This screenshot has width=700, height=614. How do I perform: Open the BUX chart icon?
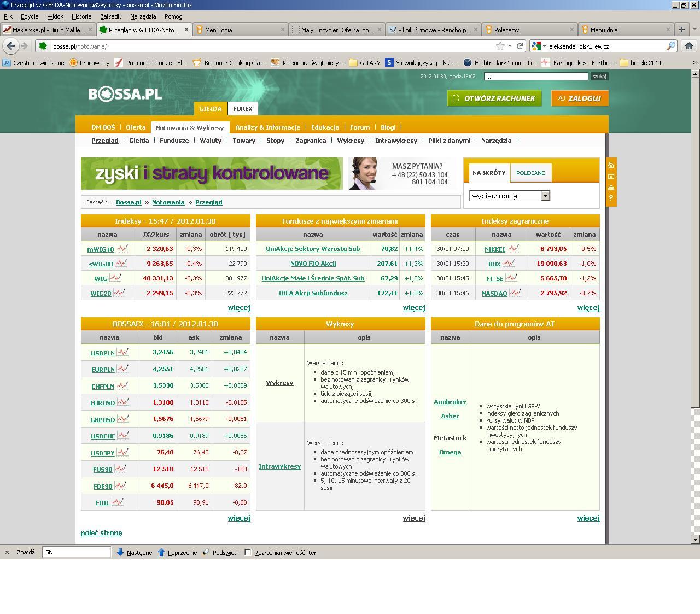pyautogui.click(x=509, y=264)
